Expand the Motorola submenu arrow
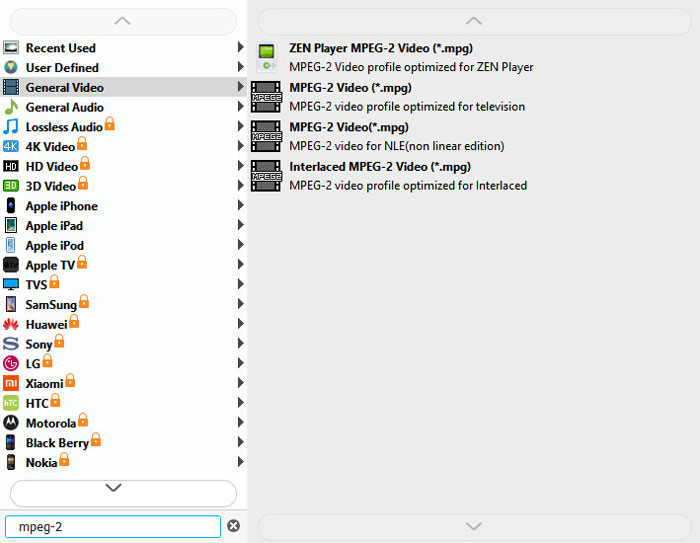 240,422
